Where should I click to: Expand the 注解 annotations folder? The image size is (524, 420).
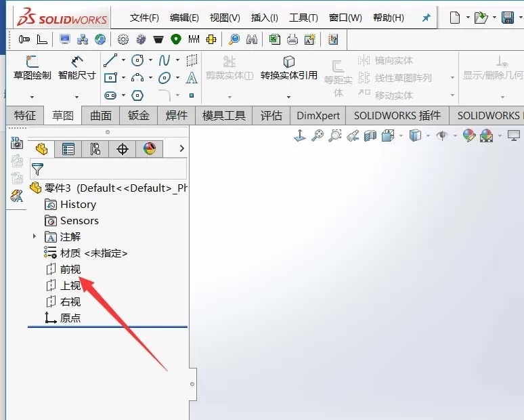[x=34, y=236]
